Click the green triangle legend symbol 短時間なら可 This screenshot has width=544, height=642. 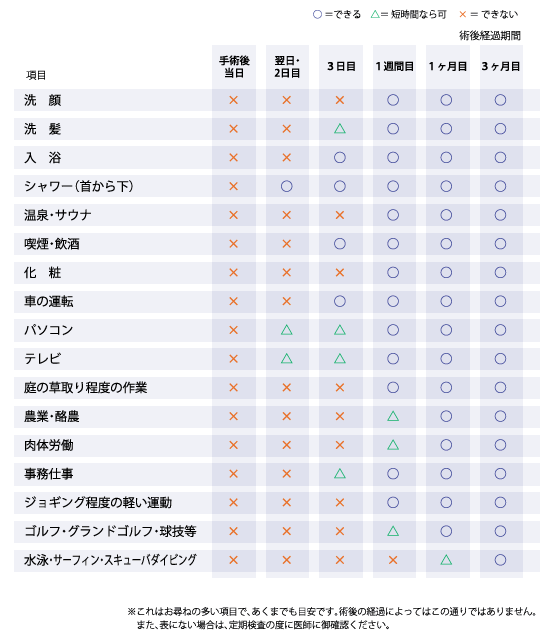click(375, 14)
